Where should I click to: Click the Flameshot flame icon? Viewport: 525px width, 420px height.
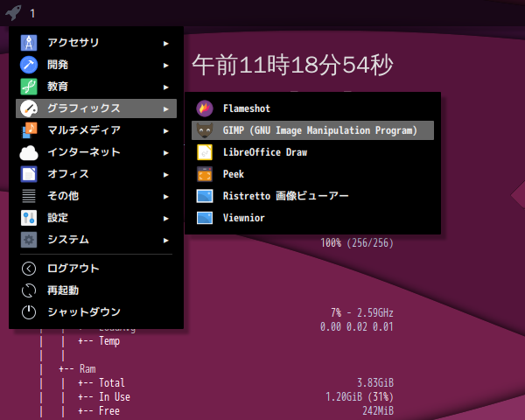[205, 108]
